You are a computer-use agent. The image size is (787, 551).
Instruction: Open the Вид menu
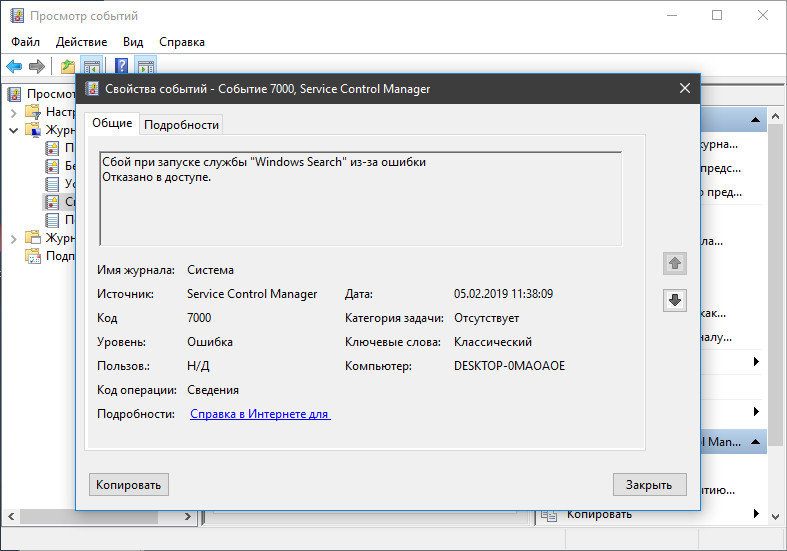point(133,42)
